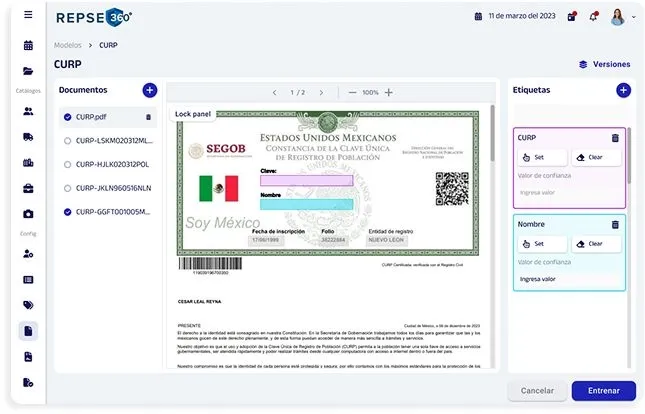Open the building settings icon at sidebar bottom

pos(28,382)
